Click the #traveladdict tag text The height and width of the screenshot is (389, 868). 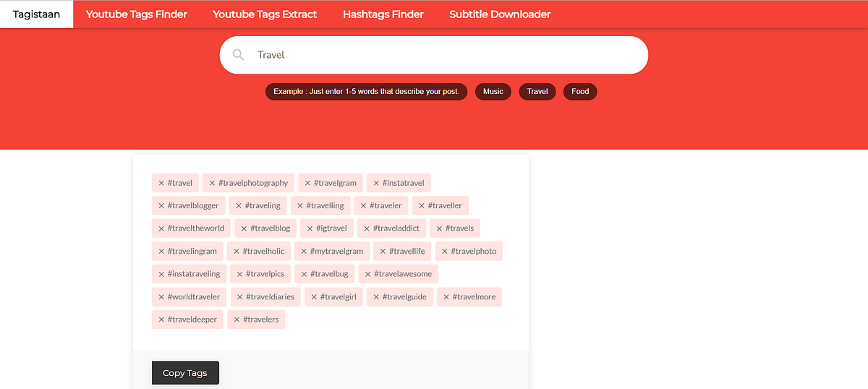396,228
